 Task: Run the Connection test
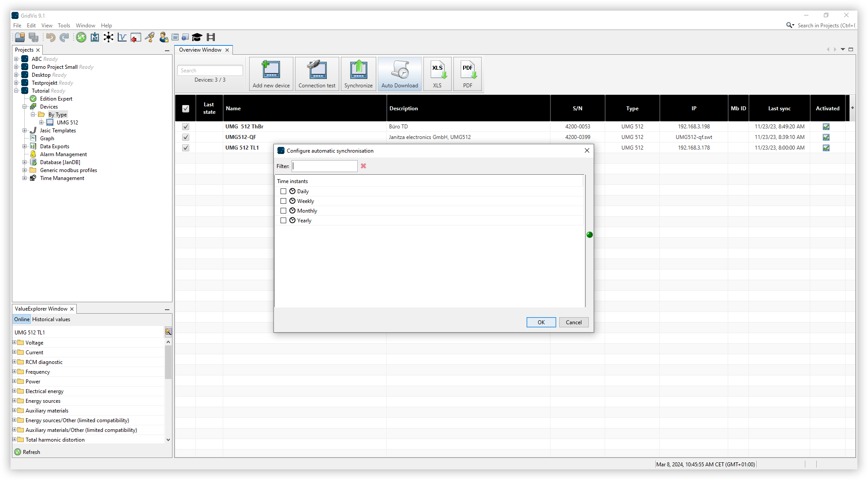tap(317, 74)
